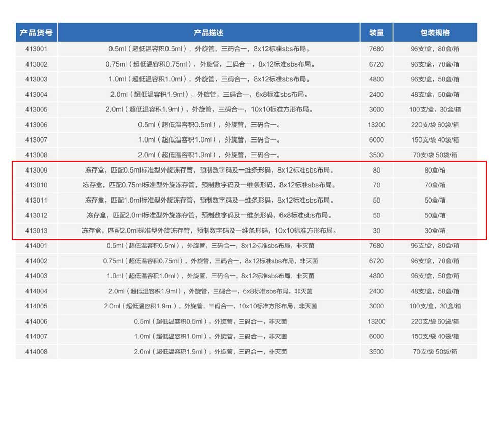
Task: Click packaging spec 80盒/箱
Action: (435, 170)
